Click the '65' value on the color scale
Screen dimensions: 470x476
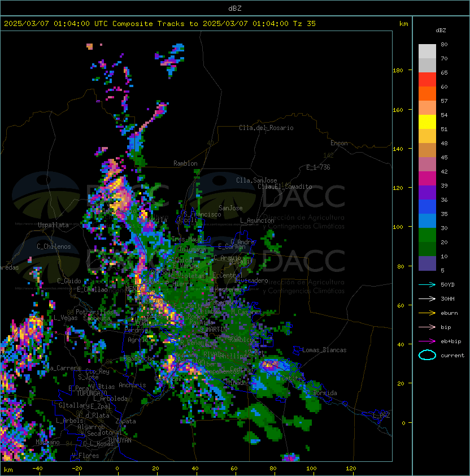[444, 73]
